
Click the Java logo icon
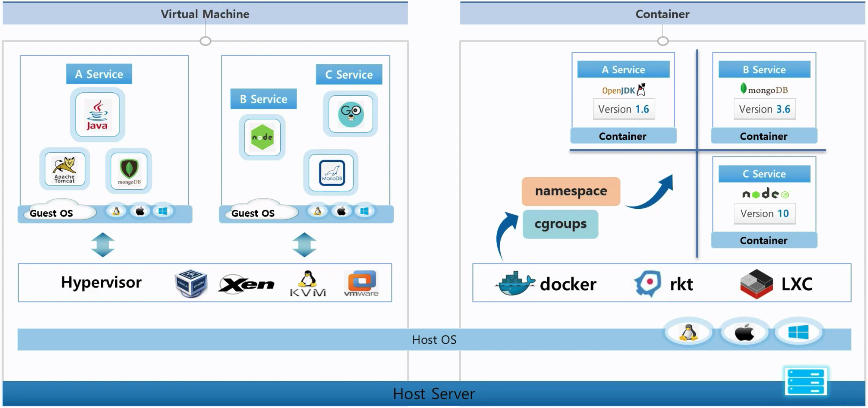(98, 115)
